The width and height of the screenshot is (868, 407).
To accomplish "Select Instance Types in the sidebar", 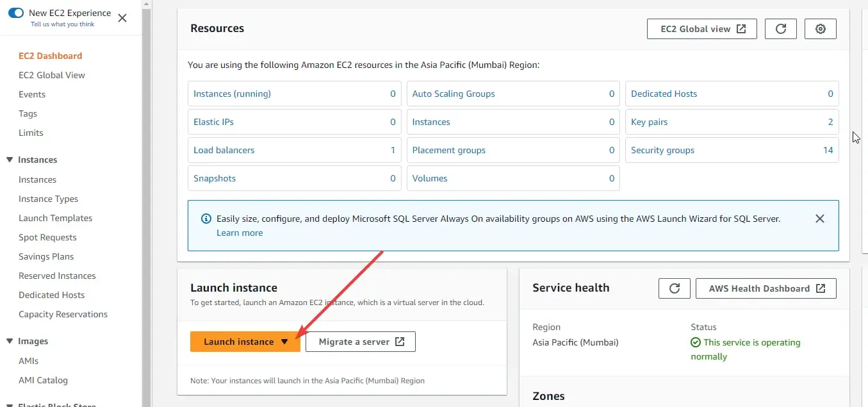I will click(48, 199).
